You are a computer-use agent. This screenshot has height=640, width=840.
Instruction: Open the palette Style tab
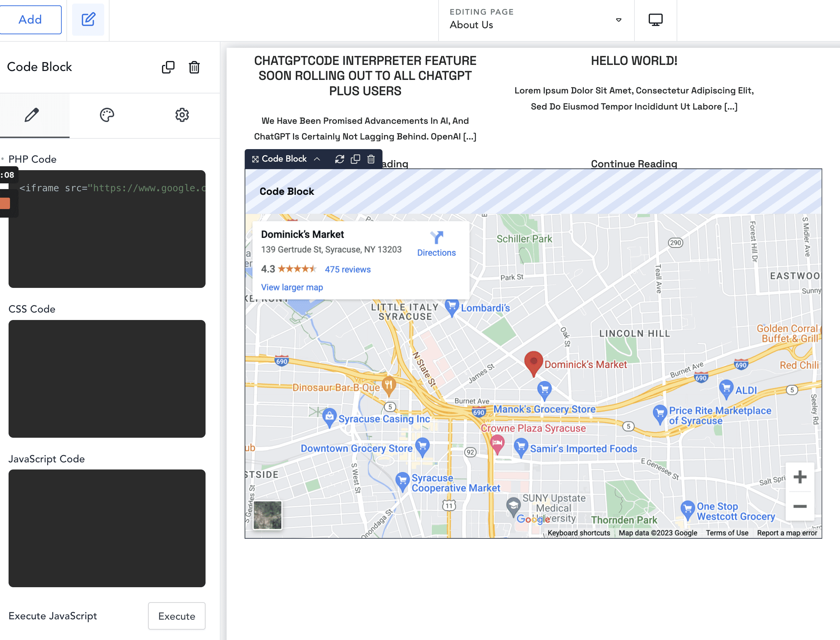click(107, 115)
